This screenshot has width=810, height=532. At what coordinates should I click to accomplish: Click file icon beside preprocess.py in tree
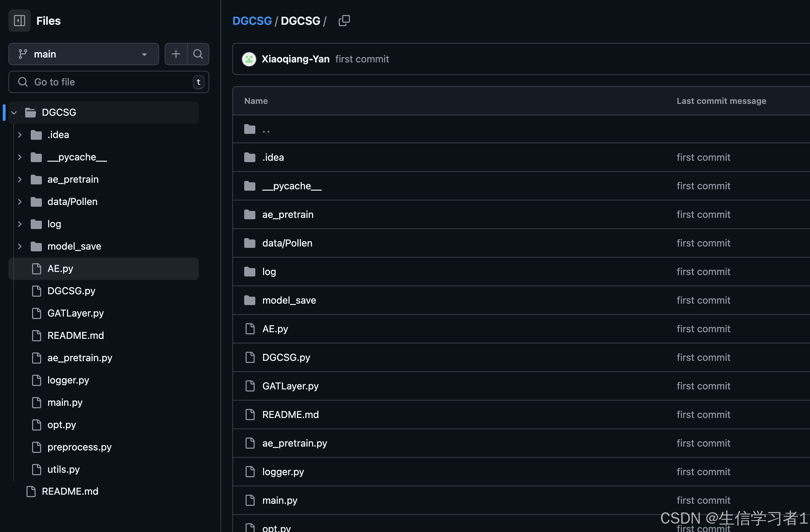point(37,447)
